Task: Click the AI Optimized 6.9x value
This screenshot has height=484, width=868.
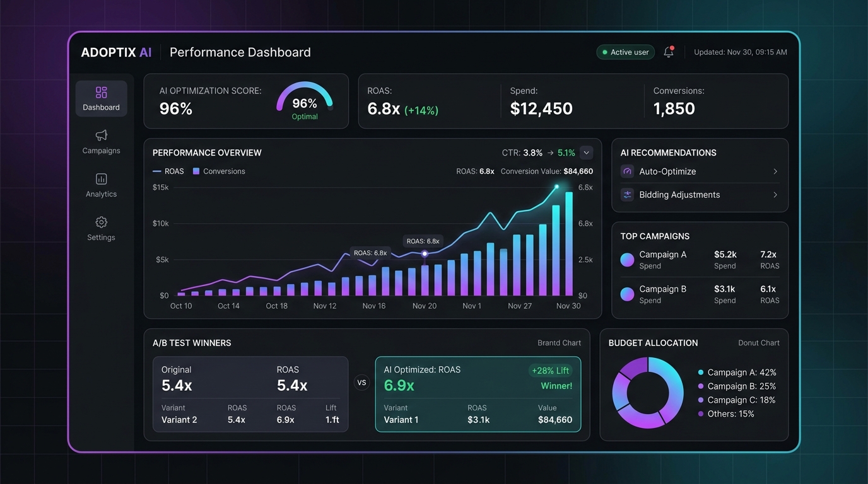Action: (x=399, y=385)
